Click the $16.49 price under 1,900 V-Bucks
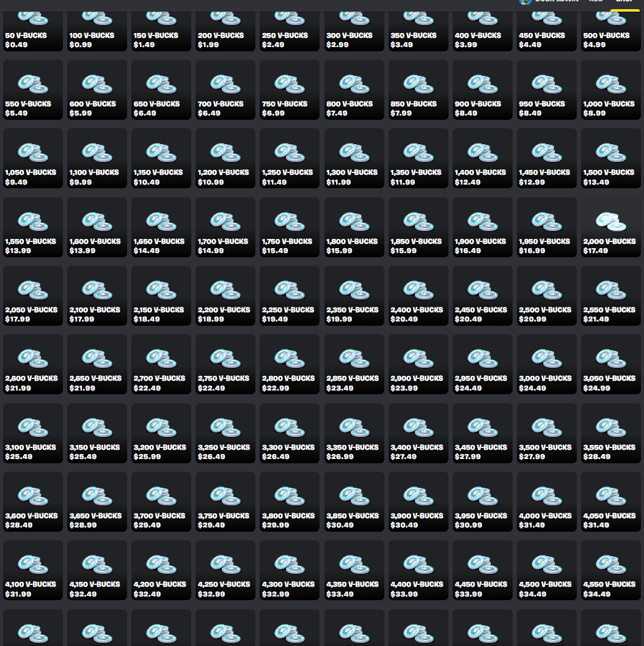 coord(467,251)
